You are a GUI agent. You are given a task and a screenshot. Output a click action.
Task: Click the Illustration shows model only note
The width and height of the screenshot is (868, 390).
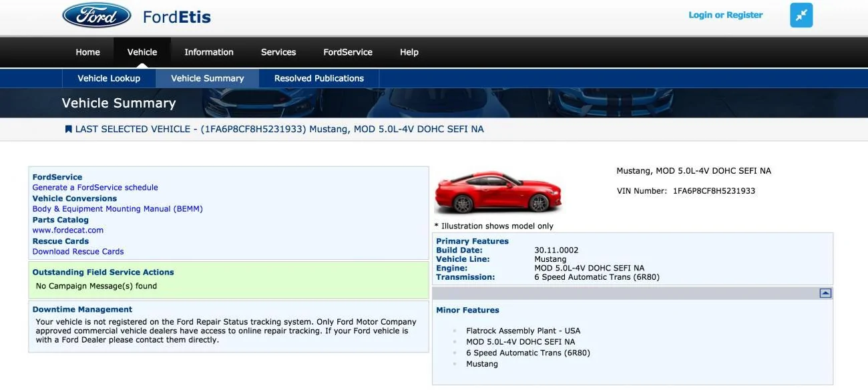tap(494, 226)
